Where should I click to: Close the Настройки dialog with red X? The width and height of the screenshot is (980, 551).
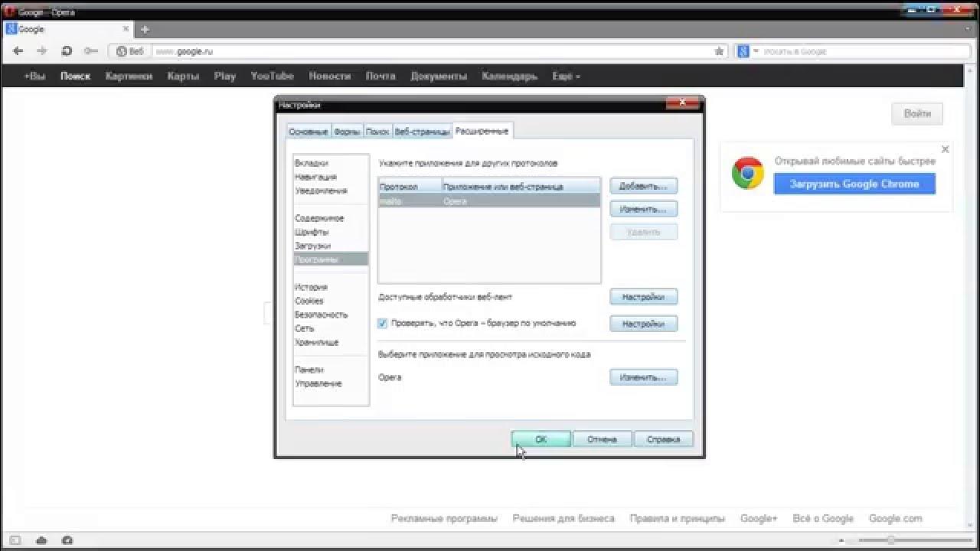pos(683,104)
